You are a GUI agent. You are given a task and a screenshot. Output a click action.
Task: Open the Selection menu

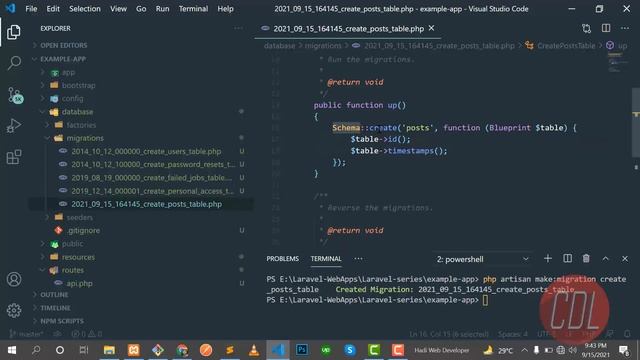[84, 9]
